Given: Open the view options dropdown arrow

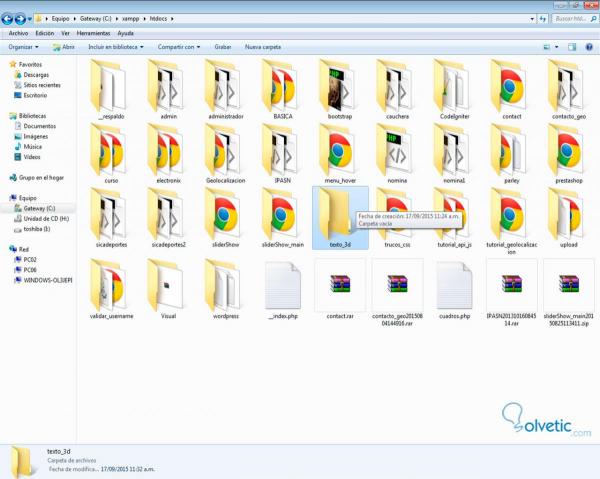Looking at the screenshot, I should (557, 47).
